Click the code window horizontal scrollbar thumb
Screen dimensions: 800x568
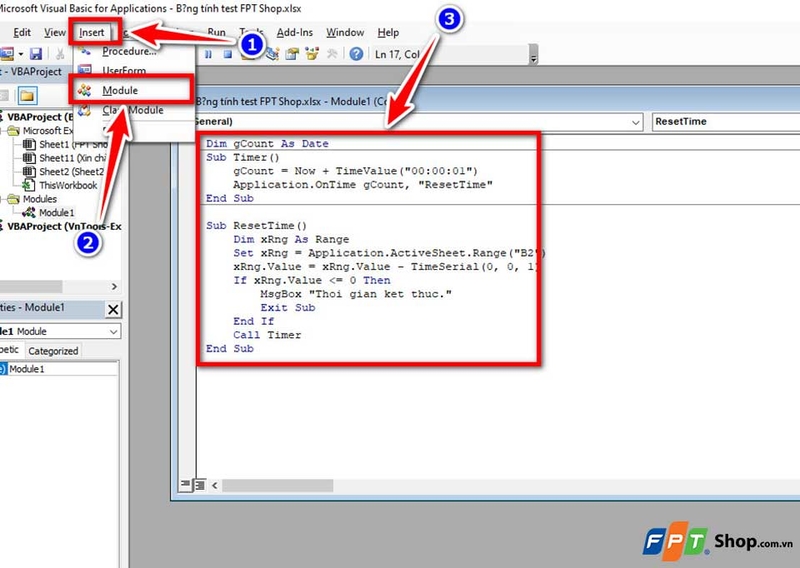(278, 485)
